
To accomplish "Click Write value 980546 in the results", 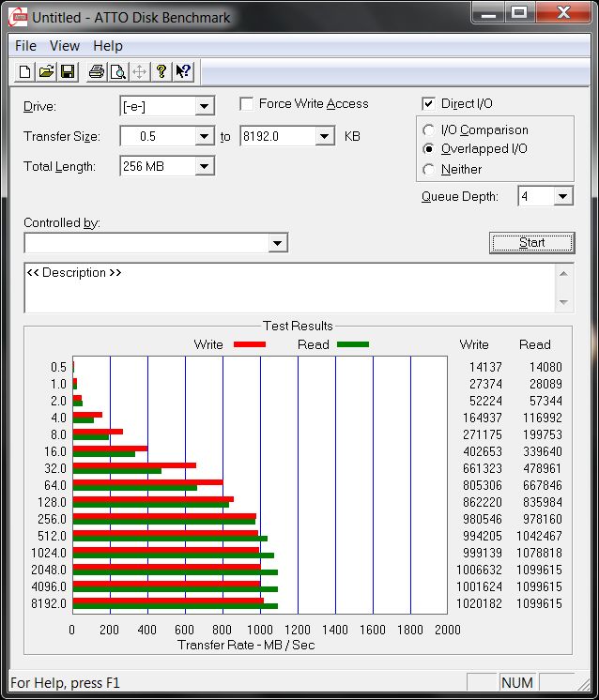I will (482, 519).
